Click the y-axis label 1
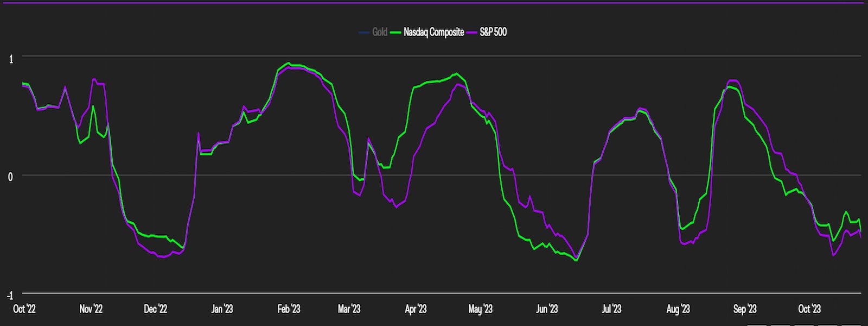 [11, 59]
